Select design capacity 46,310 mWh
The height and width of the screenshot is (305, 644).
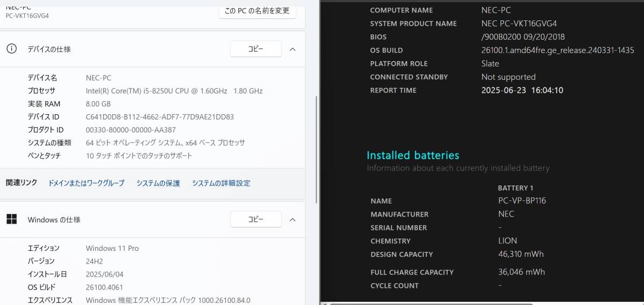521,254
